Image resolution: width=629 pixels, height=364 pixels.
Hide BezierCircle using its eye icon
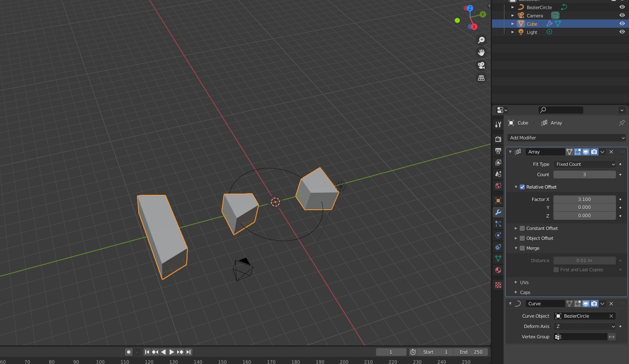click(622, 7)
